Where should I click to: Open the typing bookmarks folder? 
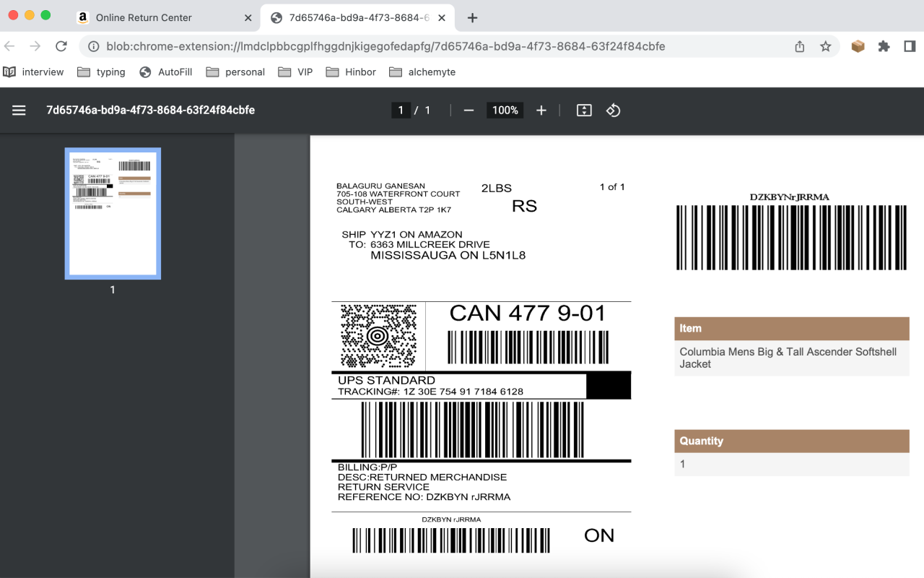(x=101, y=72)
